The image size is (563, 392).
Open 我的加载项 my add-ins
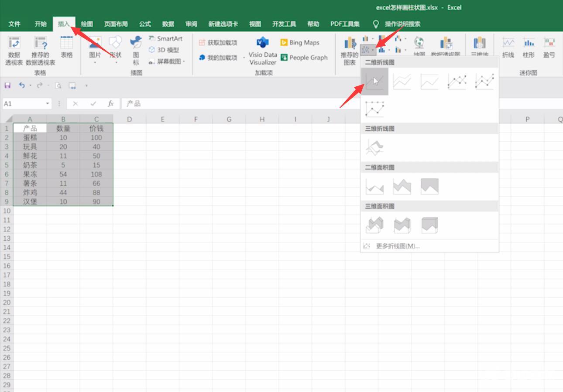click(x=218, y=58)
